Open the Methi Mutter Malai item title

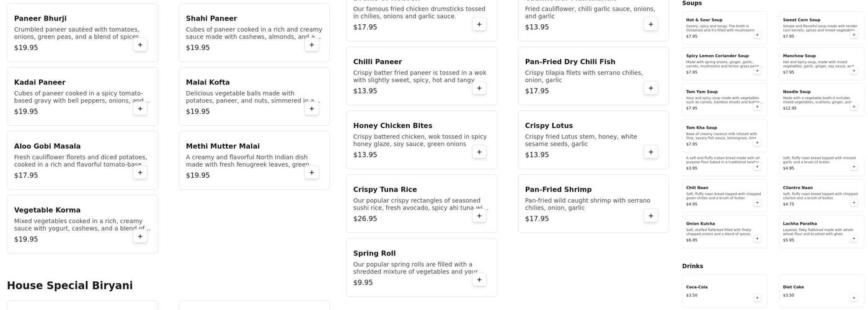[x=223, y=146]
